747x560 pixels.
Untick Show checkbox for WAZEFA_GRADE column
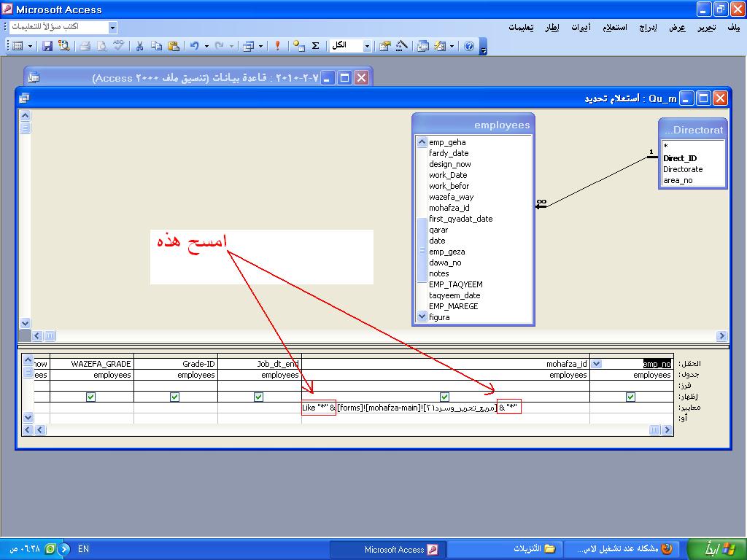[90, 397]
